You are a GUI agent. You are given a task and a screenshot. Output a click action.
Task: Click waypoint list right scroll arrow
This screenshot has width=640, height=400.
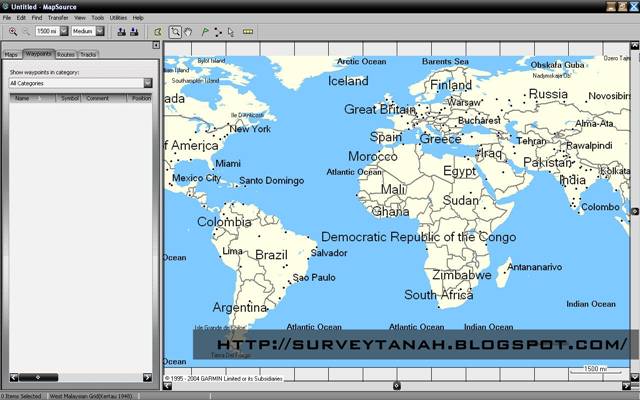147,378
